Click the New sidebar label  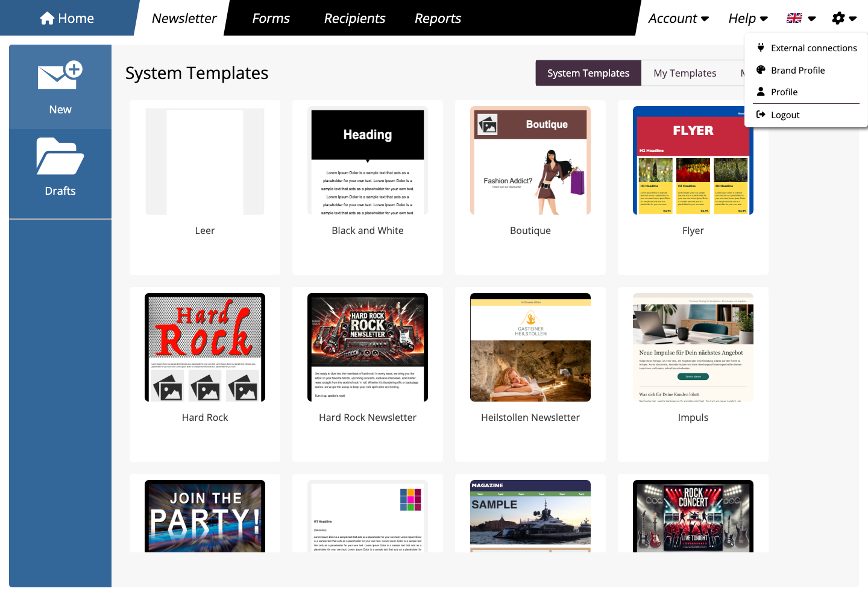pyautogui.click(x=60, y=109)
